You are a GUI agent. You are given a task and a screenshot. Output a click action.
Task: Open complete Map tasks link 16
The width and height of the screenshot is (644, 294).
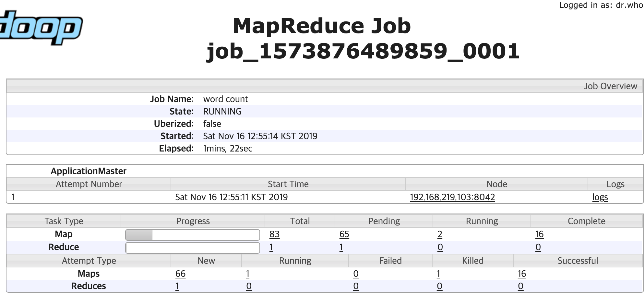click(x=539, y=234)
